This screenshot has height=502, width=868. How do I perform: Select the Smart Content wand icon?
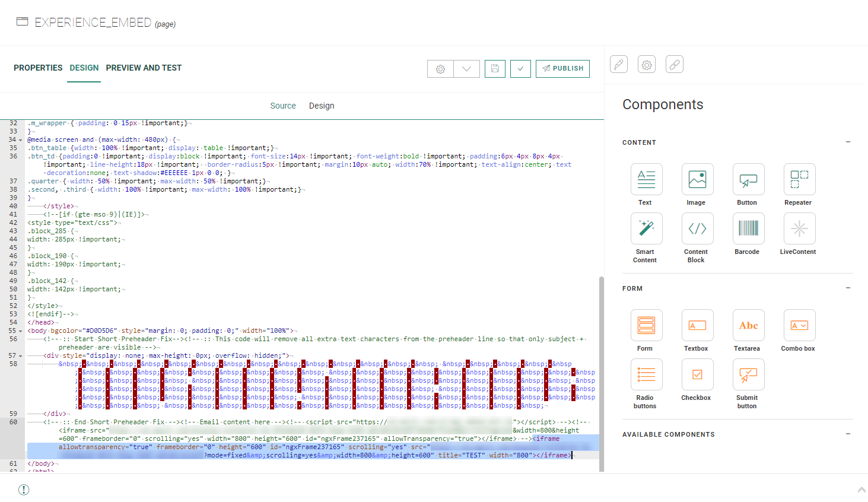pos(646,228)
